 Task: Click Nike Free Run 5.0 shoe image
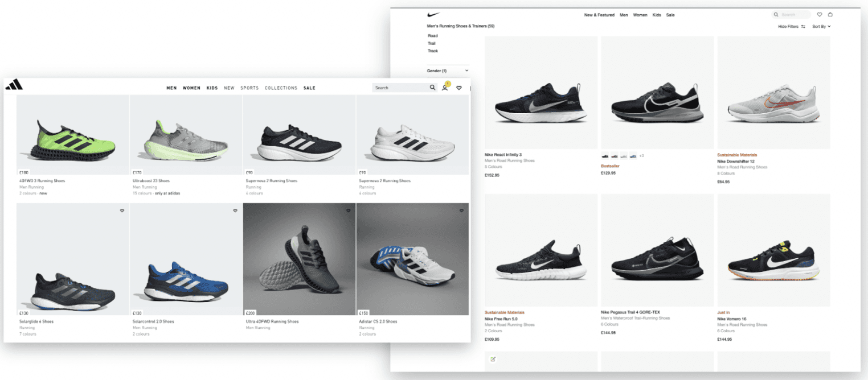541,250
